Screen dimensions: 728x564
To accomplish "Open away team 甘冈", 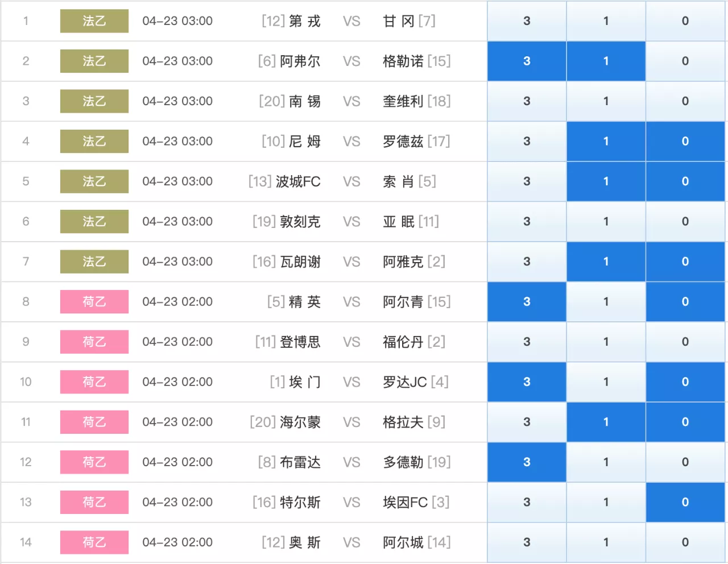I will click(x=399, y=21).
